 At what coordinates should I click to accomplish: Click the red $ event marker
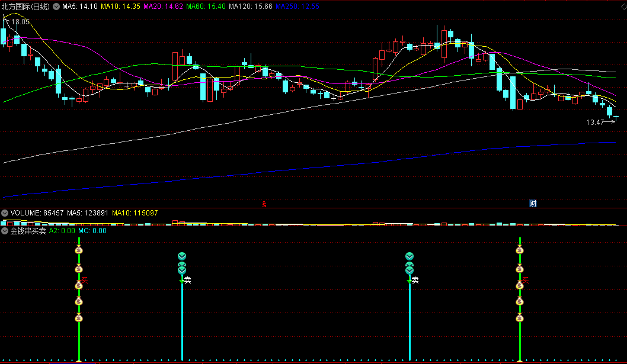coord(264,204)
